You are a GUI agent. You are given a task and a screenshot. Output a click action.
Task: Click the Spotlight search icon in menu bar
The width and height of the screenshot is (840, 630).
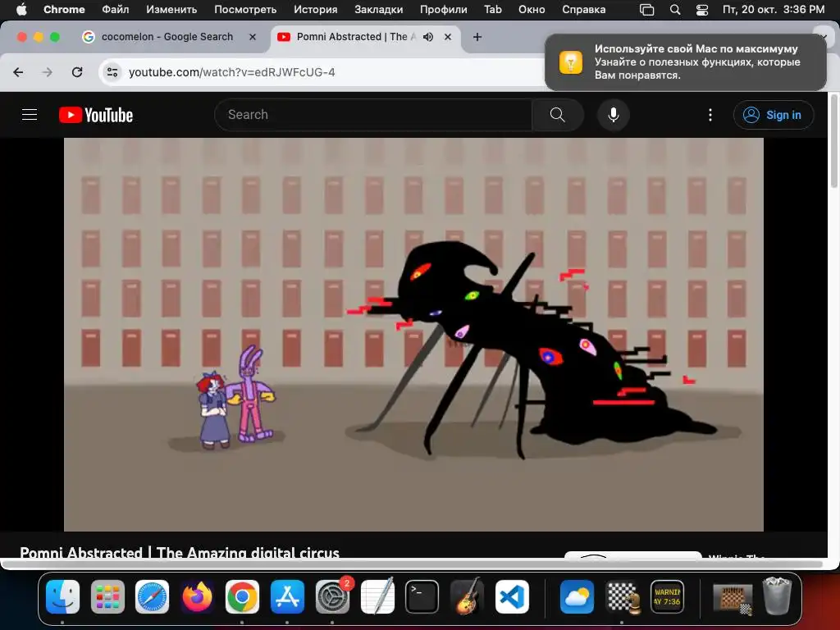(x=675, y=10)
